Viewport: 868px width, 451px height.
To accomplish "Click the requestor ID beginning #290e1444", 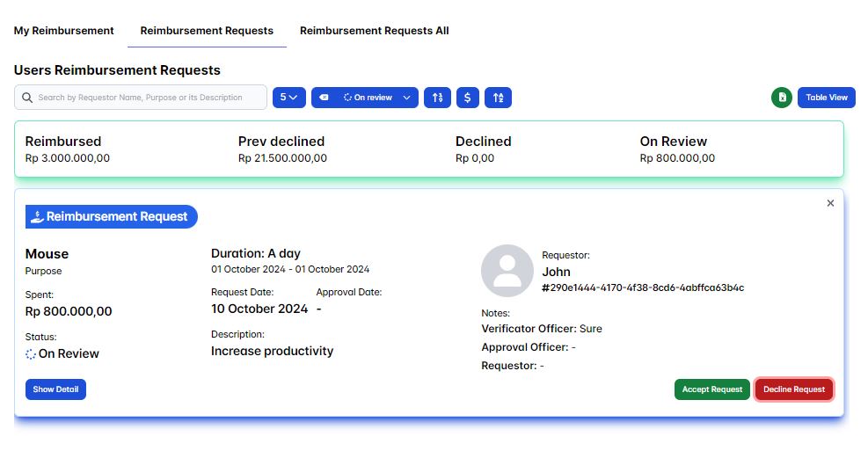I will click(x=643, y=287).
